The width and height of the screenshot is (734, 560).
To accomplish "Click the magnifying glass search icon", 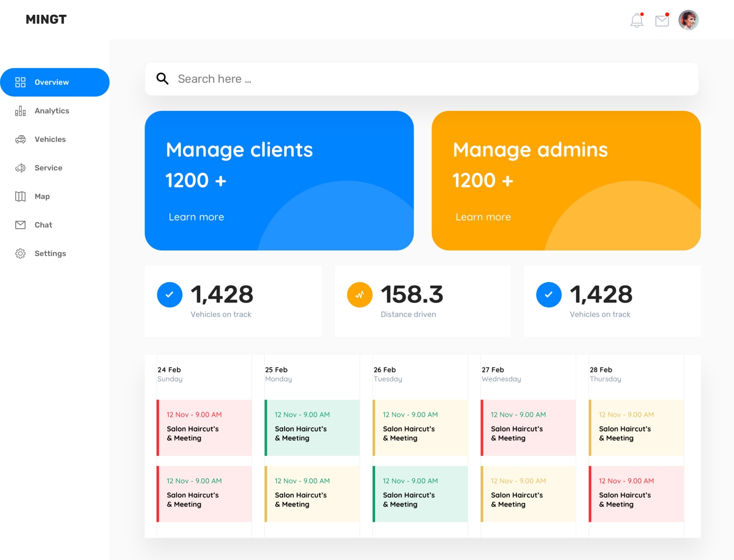I will pyautogui.click(x=162, y=79).
